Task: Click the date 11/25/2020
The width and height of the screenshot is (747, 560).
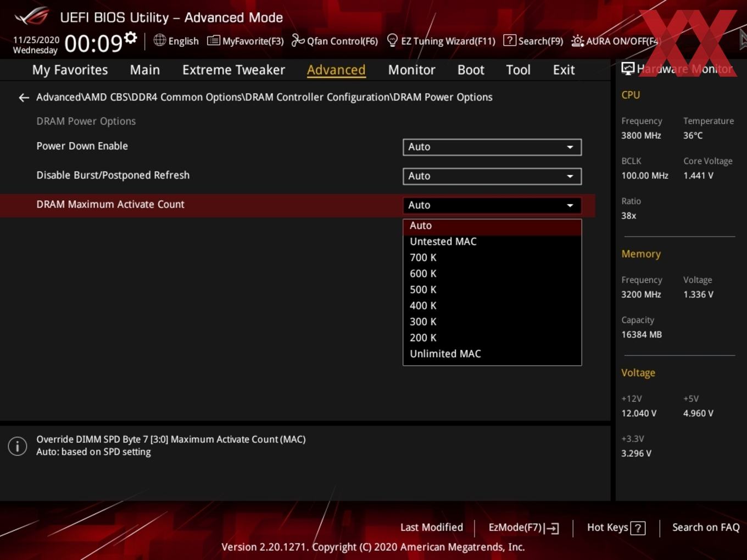Action: pyautogui.click(x=36, y=40)
